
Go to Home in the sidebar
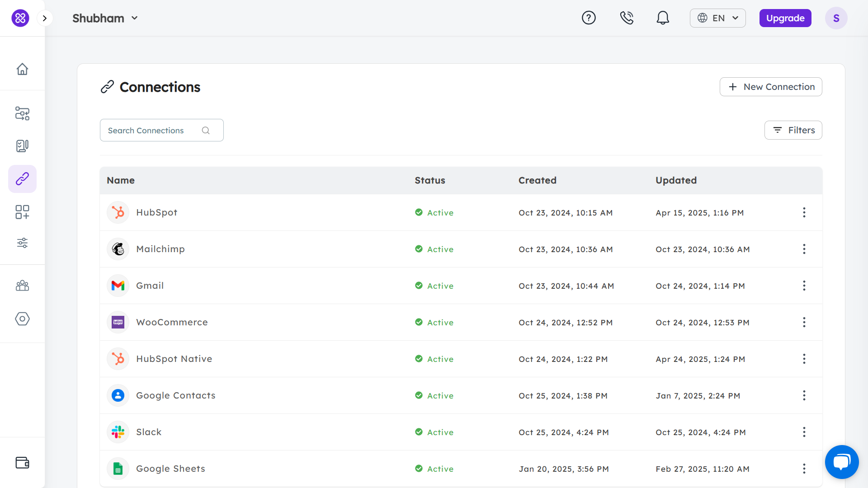pos(22,69)
